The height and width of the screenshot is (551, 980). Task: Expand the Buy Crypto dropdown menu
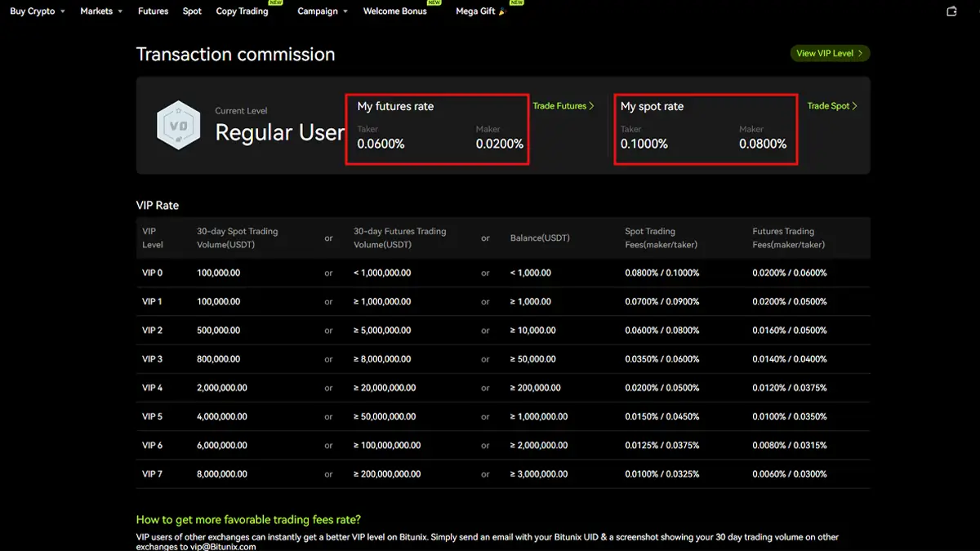(x=38, y=11)
